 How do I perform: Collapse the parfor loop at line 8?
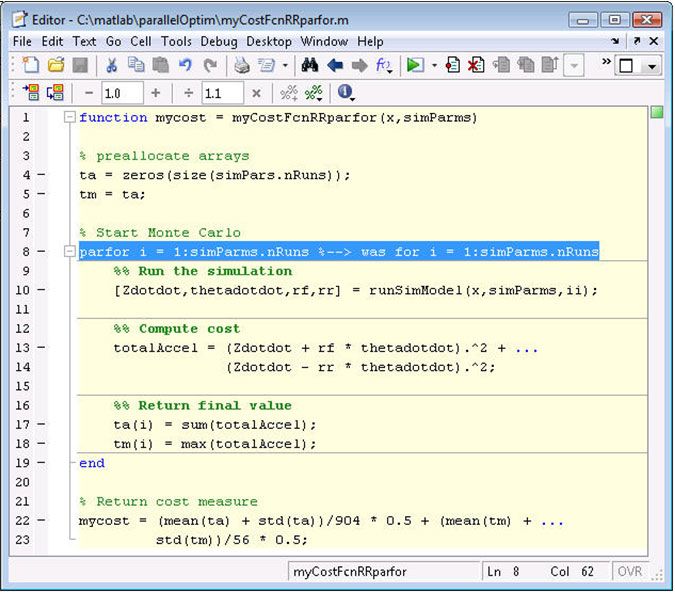[68, 252]
